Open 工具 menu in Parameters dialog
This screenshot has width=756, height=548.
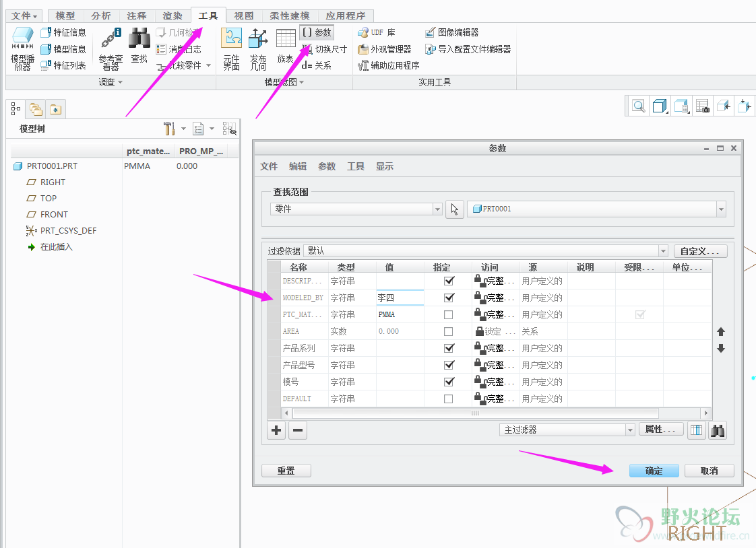coord(355,166)
